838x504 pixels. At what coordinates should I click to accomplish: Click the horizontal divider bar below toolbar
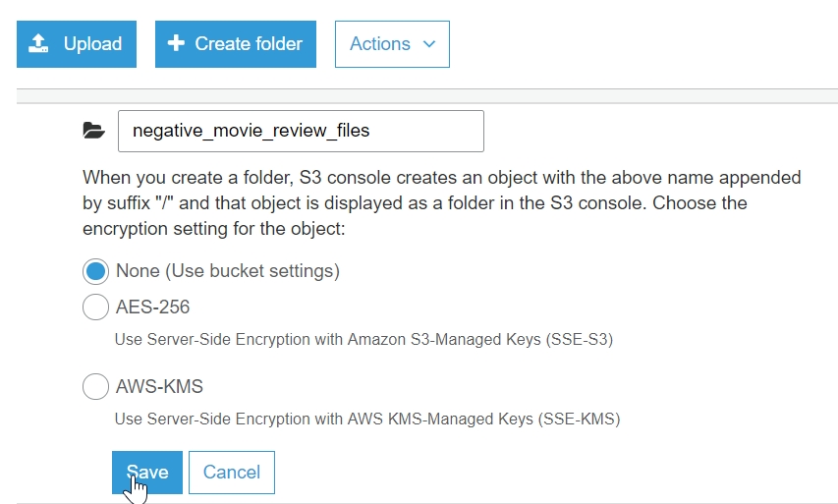pos(426,96)
